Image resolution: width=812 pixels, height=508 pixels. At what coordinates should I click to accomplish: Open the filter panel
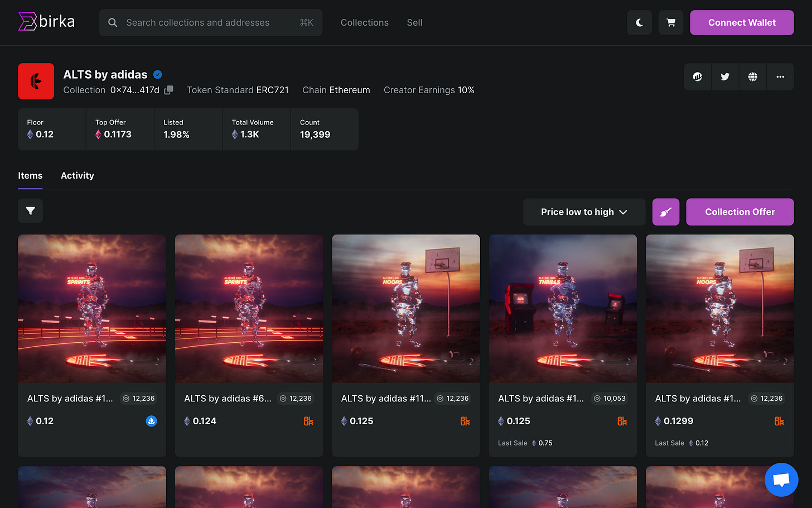[31, 211]
